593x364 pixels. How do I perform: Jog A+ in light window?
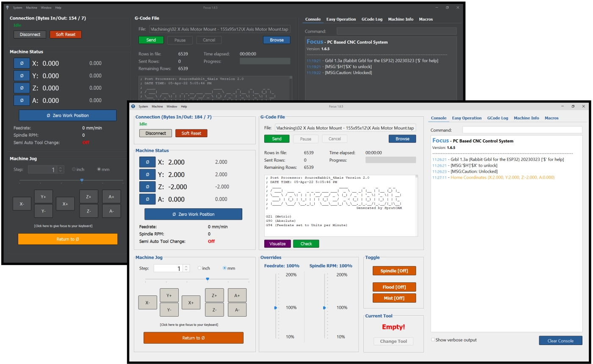pyautogui.click(x=237, y=295)
